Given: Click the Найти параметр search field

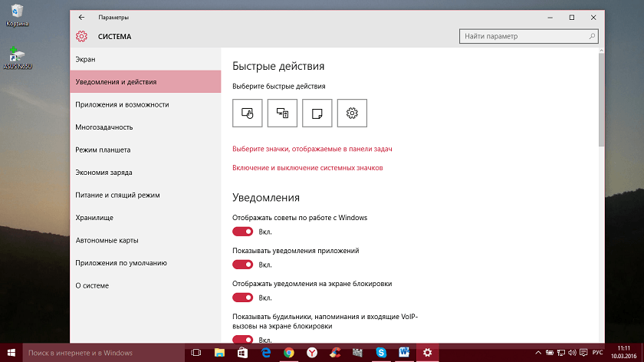Looking at the screenshot, I should click(x=528, y=36).
